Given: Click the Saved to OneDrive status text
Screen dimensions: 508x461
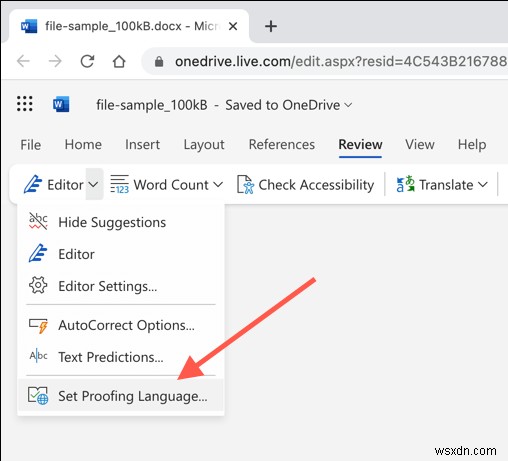Looking at the screenshot, I should tap(283, 105).
